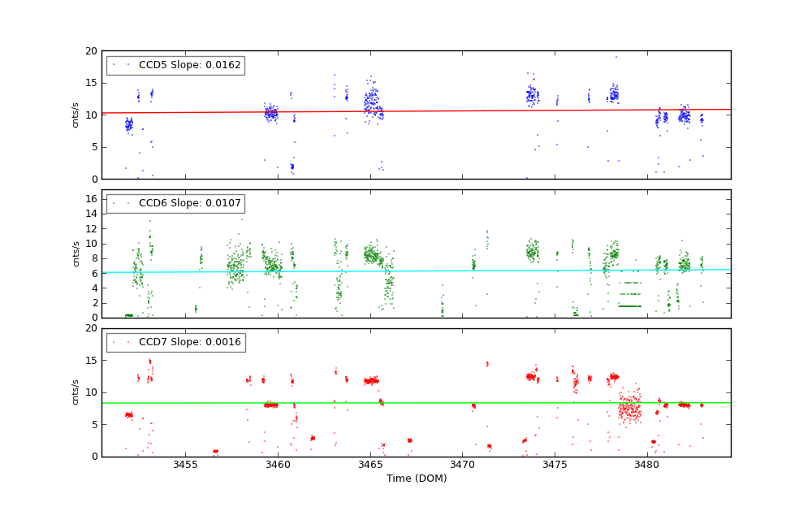The image size is (812, 507).
Task: Click the 3455 tick label on x-axis
Action: 185,465
